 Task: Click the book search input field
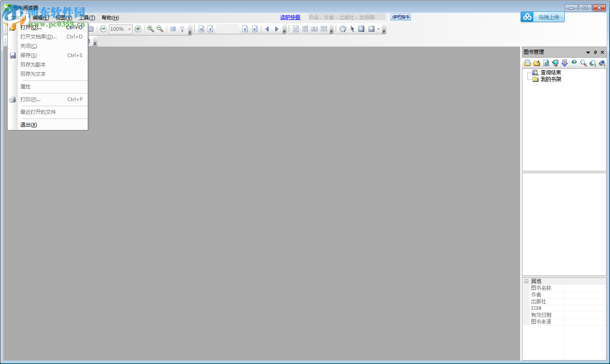point(347,17)
